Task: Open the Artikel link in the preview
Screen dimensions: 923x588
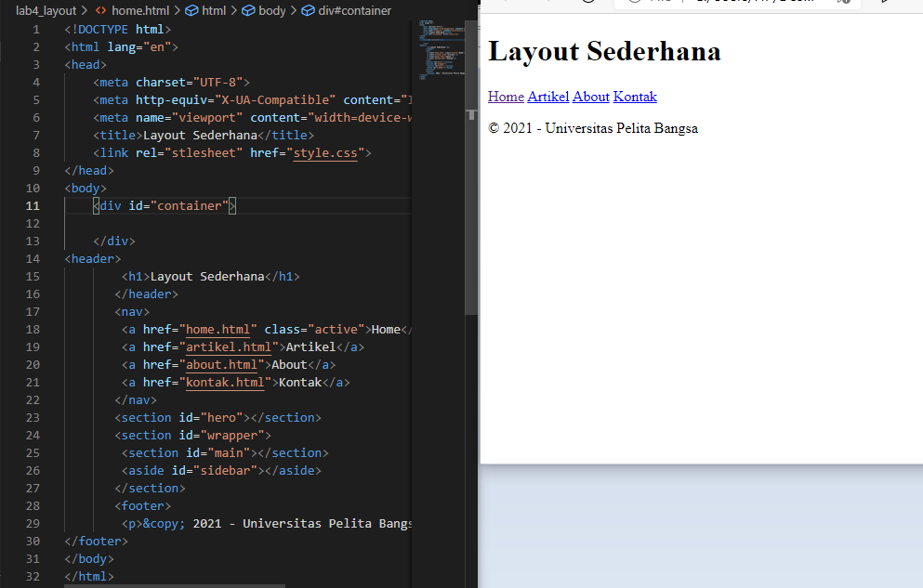Action: [x=547, y=96]
